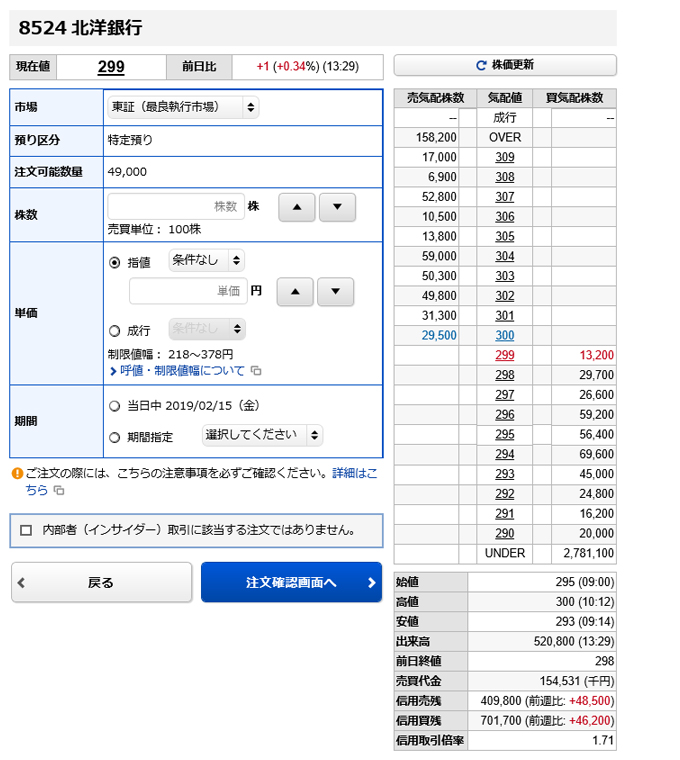Select quote price 304
Viewport: 680px width, 760px height.
[x=505, y=256]
